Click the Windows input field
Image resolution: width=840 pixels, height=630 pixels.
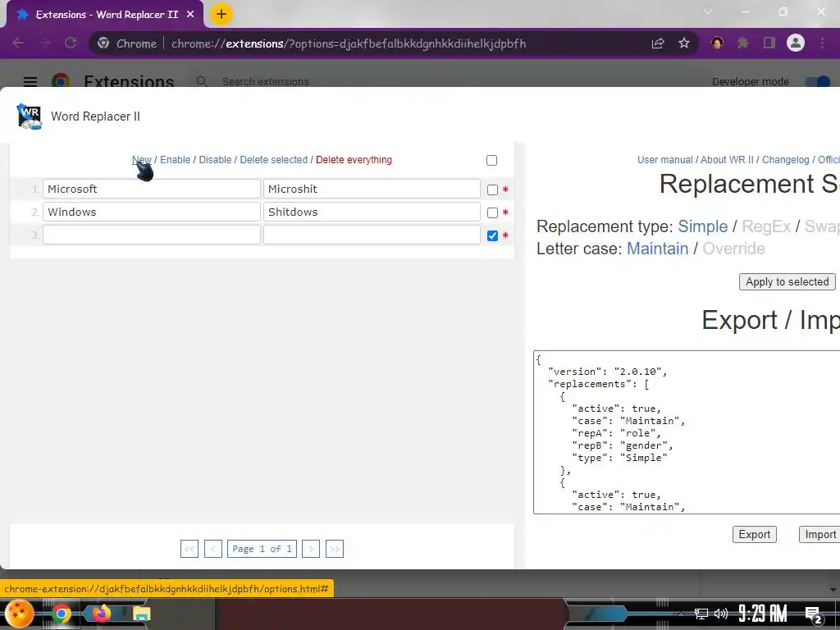tap(152, 212)
